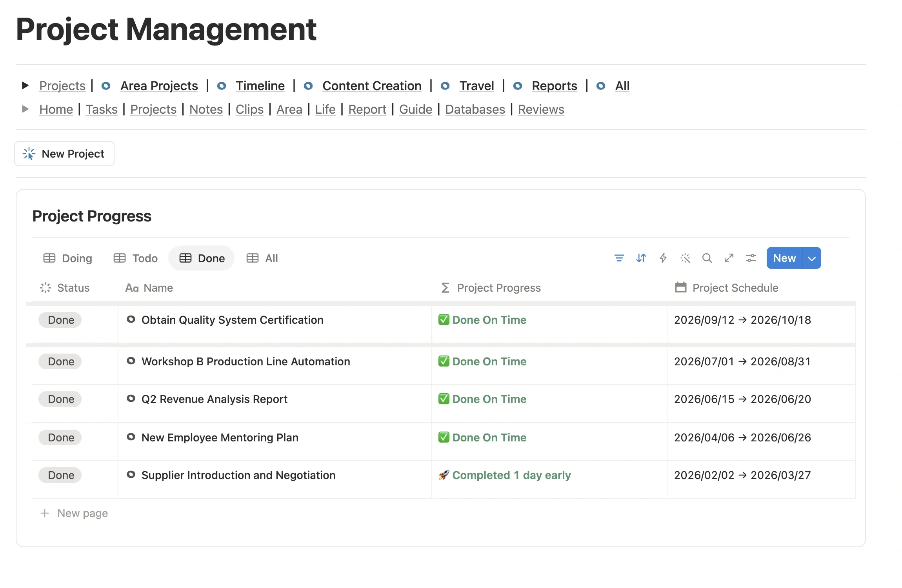This screenshot has height=588, width=902.
Task: Switch to the Todo view tab
Action: pos(136,258)
